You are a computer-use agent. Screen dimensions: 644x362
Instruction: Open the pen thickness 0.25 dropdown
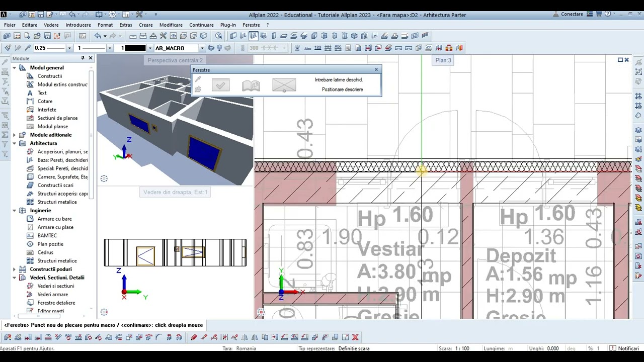[x=69, y=48]
